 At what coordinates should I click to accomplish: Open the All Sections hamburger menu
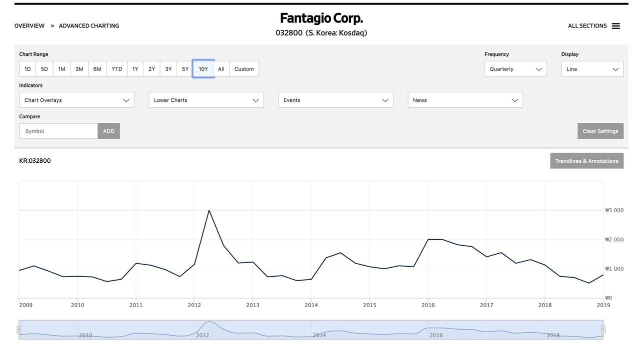click(x=615, y=26)
